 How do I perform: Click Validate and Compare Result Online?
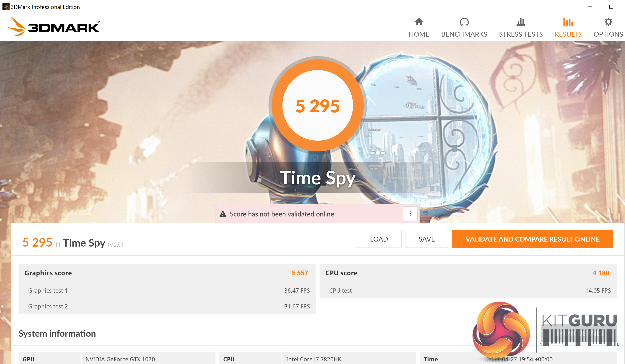(x=532, y=239)
